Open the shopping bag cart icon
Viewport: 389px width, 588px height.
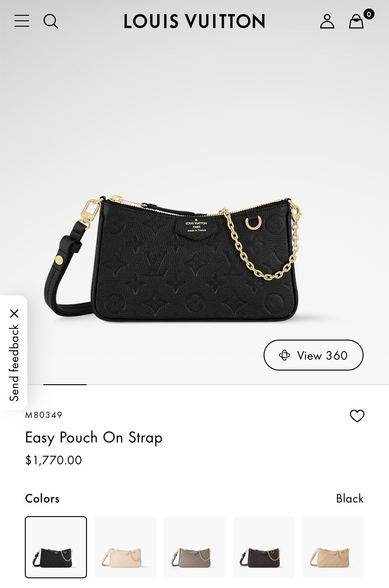[x=356, y=21]
